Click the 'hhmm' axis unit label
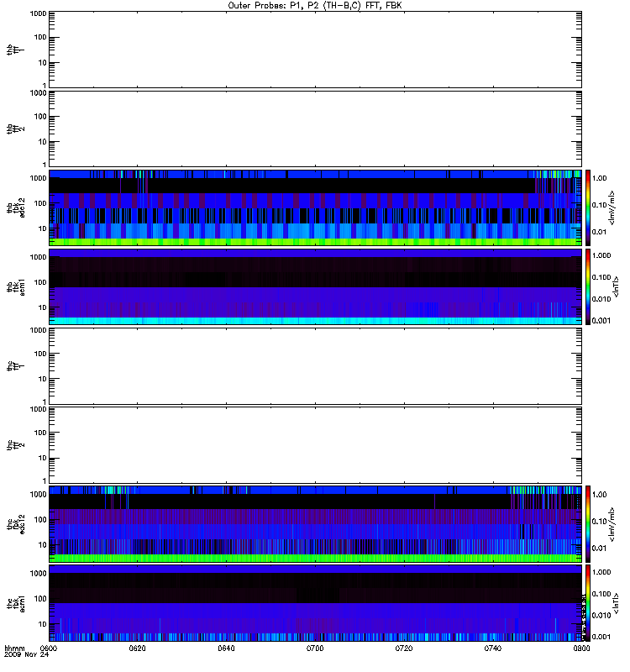Screen dimensions: 630x672 point(14,648)
